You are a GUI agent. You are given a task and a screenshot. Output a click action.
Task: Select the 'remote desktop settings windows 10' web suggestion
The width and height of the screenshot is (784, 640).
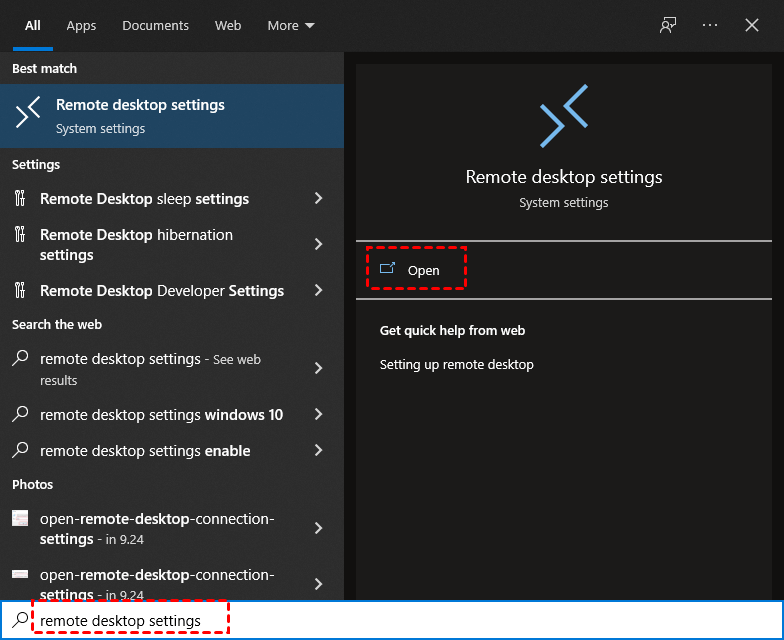point(161,414)
